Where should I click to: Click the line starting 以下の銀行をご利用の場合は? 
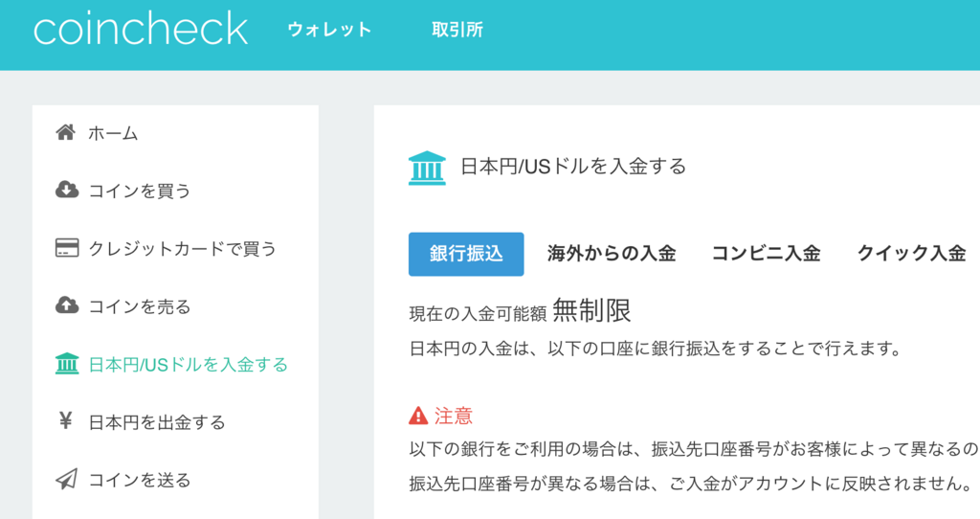click(x=694, y=449)
